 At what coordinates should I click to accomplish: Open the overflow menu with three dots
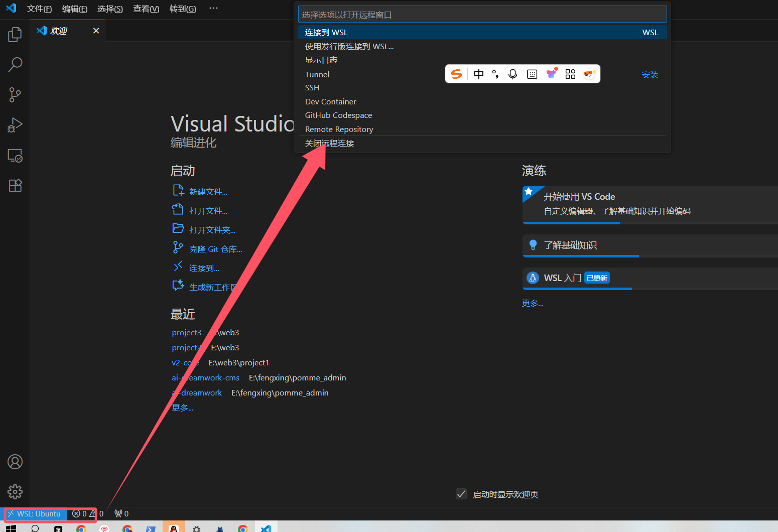pos(213,8)
